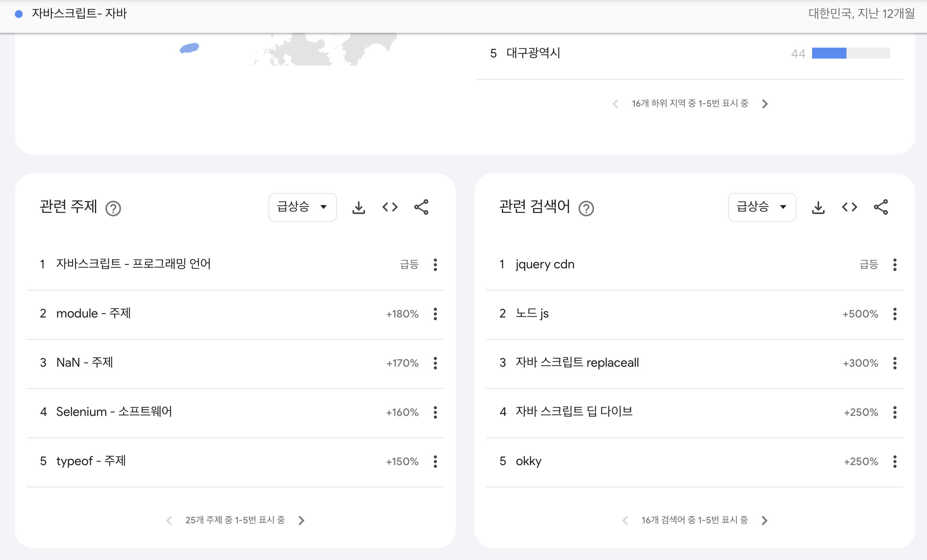The height and width of the screenshot is (560, 927).
Task: Open more options for jquery cdn row
Action: click(895, 265)
